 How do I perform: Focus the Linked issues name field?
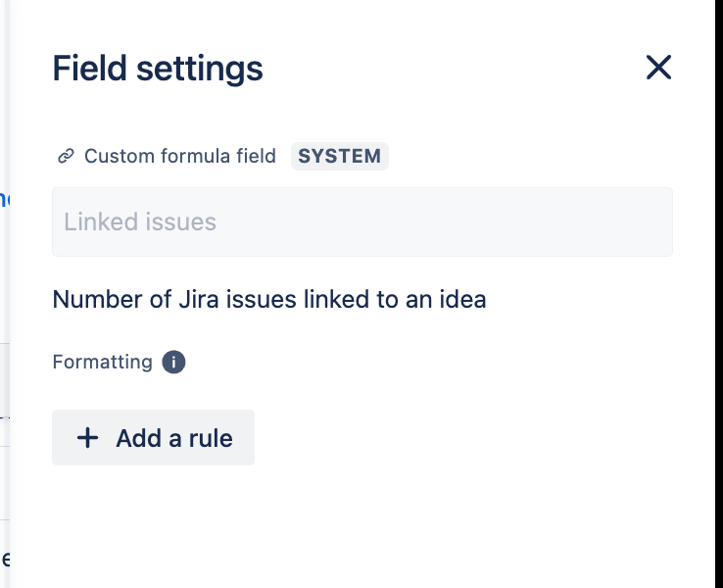click(x=361, y=221)
